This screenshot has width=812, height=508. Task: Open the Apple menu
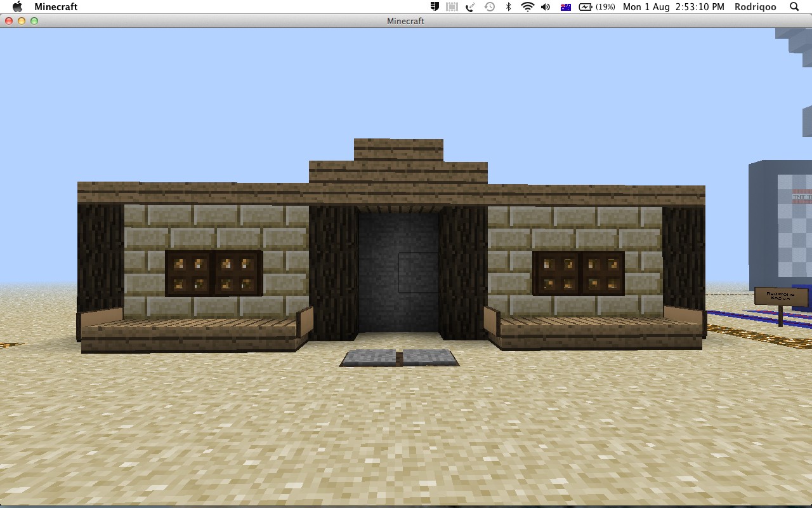[x=17, y=6]
